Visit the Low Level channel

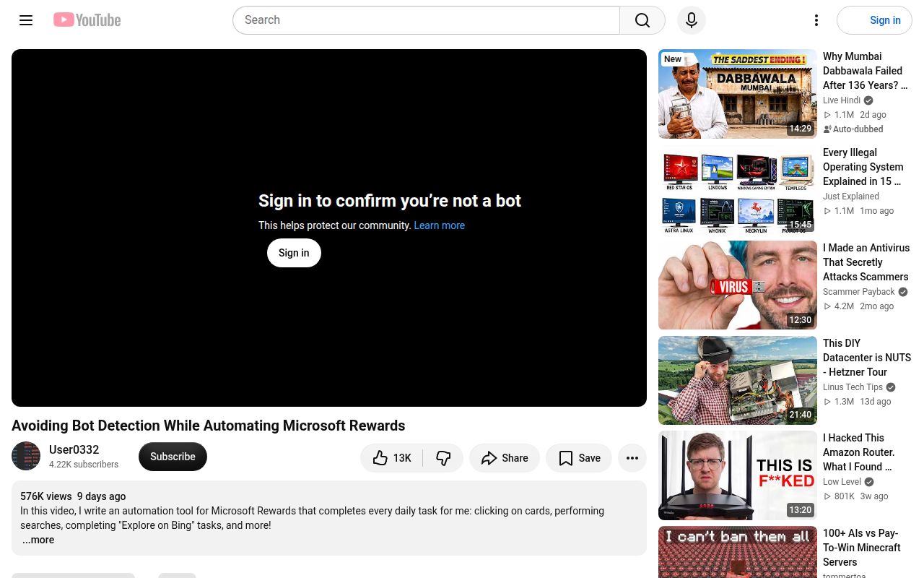842,482
